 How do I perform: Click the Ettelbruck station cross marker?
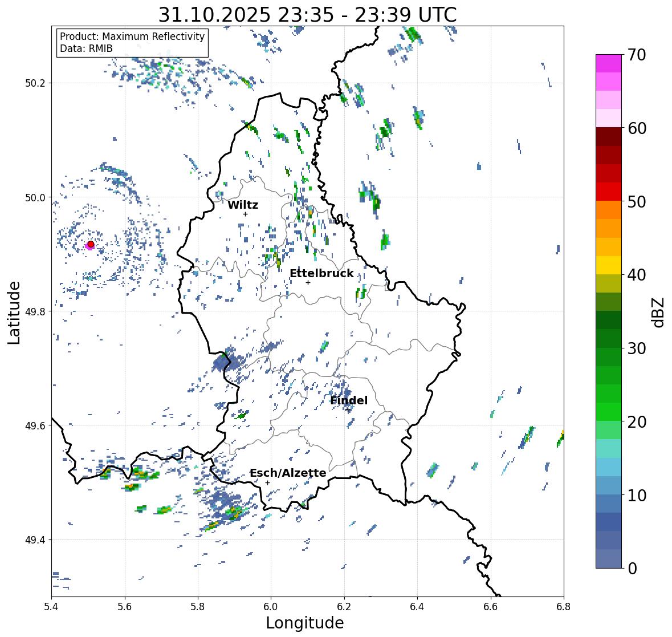pyautogui.click(x=308, y=282)
